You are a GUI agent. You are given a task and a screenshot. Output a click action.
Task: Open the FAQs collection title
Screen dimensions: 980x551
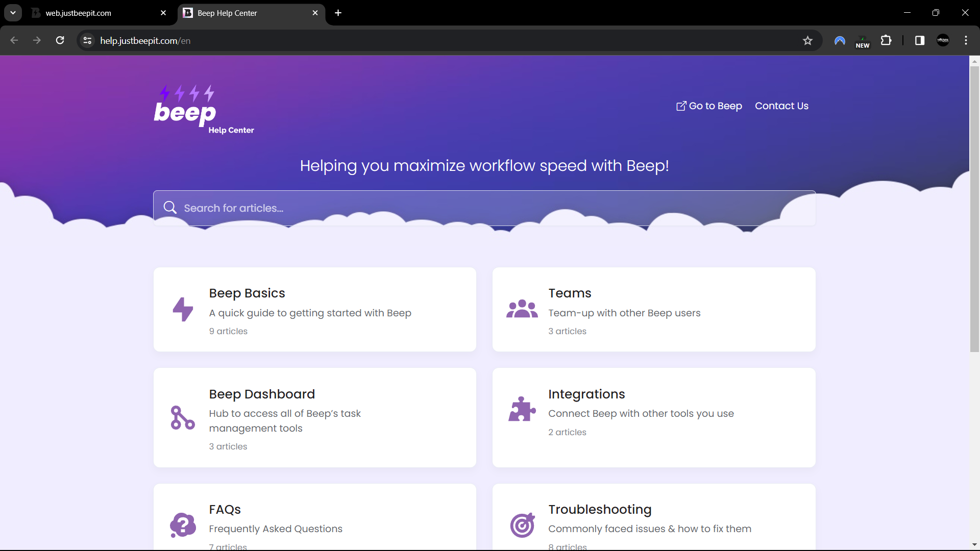[225, 510]
